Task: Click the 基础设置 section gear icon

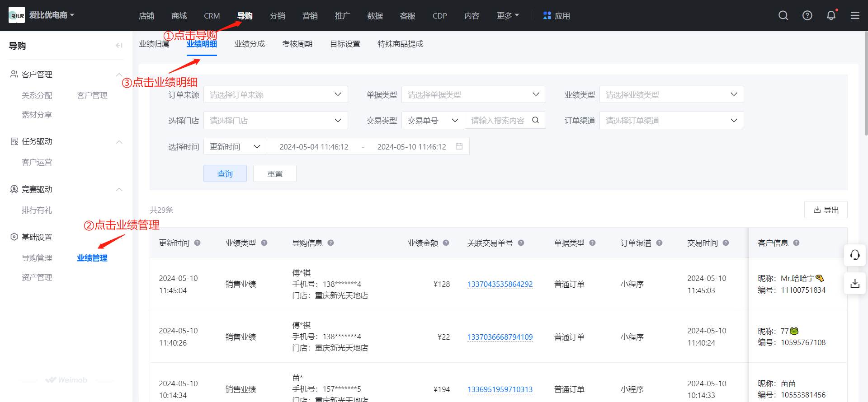Action: [14, 237]
